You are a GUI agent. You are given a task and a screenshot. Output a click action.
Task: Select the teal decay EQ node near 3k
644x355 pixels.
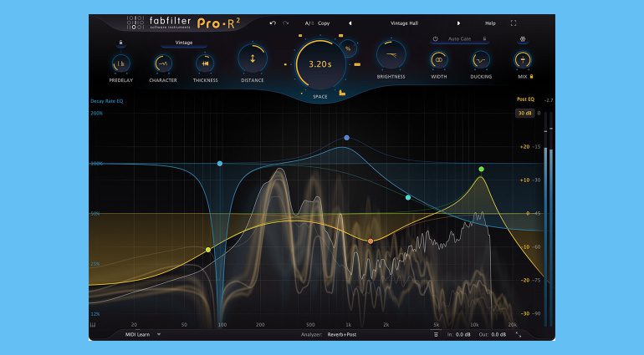click(x=408, y=198)
